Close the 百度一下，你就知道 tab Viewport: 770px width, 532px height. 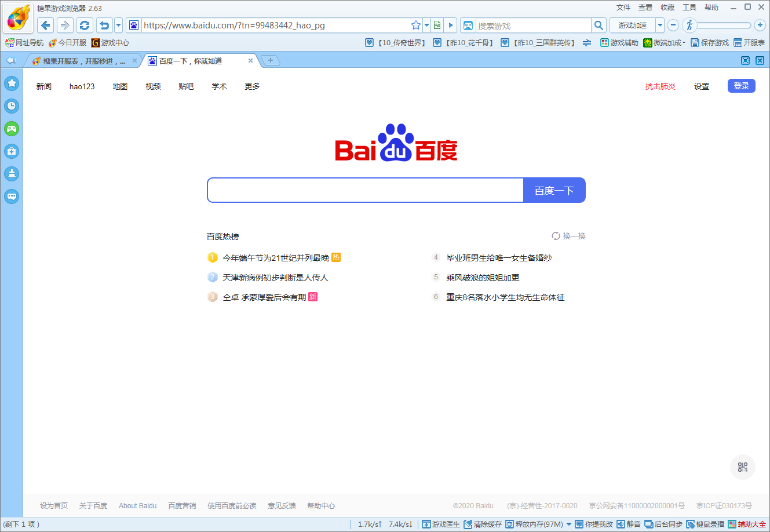[x=250, y=60]
